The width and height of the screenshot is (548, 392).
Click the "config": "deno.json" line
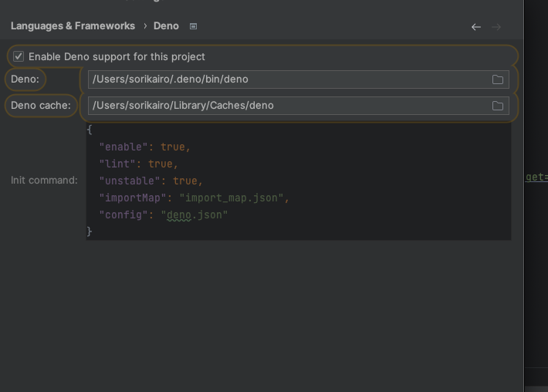[164, 215]
